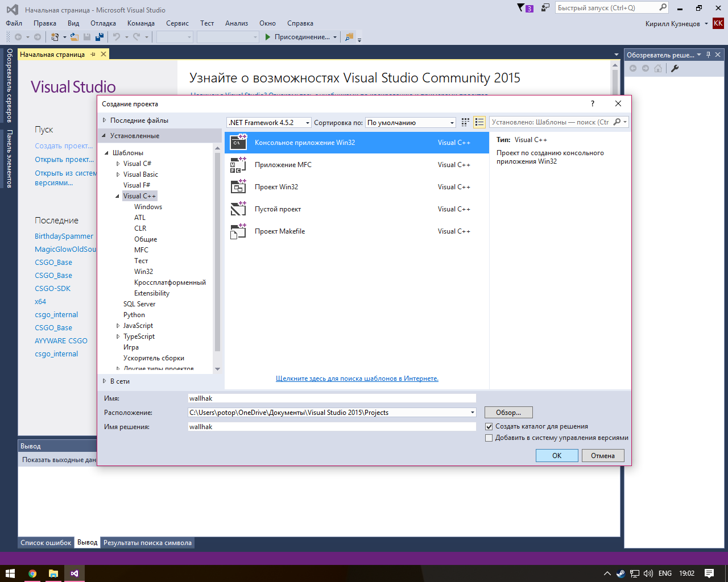Click the KK account avatar
This screenshot has width=728, height=582.
(x=718, y=23)
